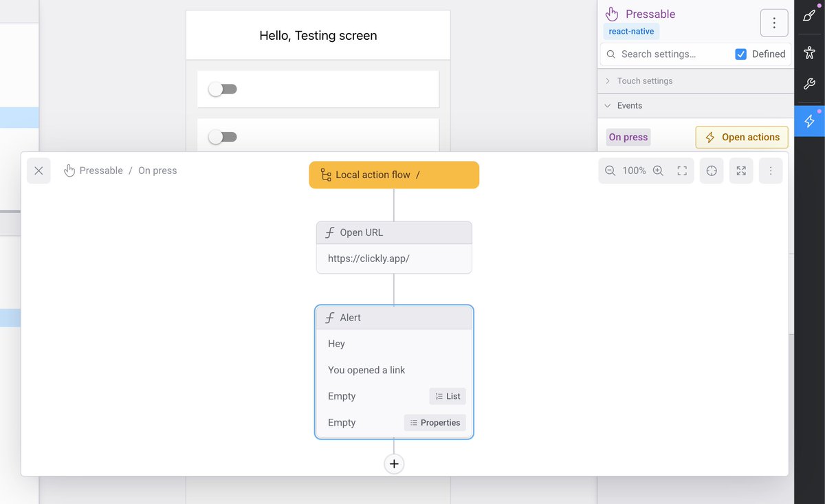The image size is (825, 504).
Task: Click the wrench settings icon in sidebar
Action: click(809, 84)
